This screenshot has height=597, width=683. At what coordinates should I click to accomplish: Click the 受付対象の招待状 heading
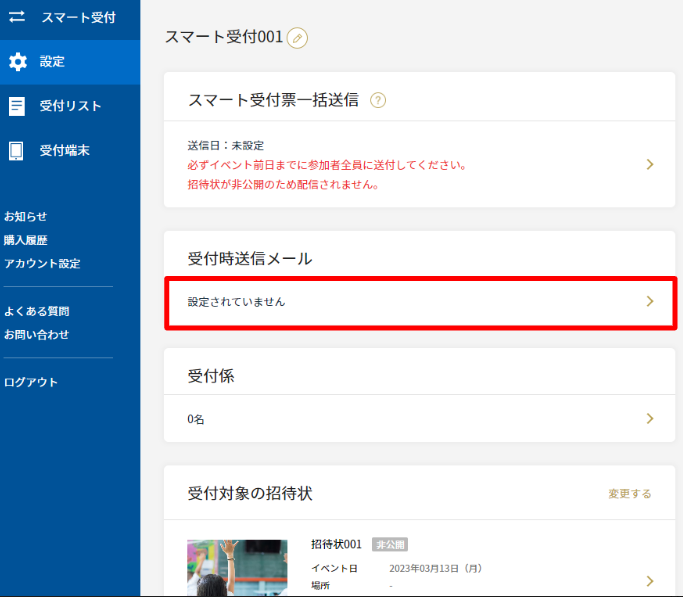[x=250, y=493]
